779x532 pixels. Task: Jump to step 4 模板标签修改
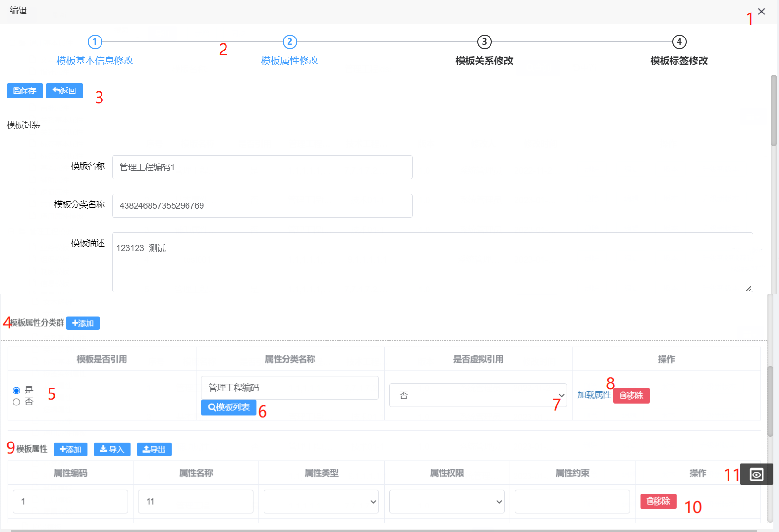click(x=679, y=42)
